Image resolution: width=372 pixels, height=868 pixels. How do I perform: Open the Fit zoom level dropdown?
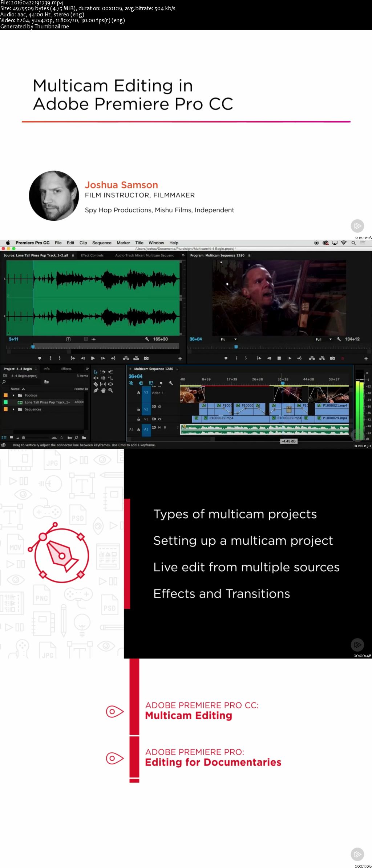(x=229, y=339)
